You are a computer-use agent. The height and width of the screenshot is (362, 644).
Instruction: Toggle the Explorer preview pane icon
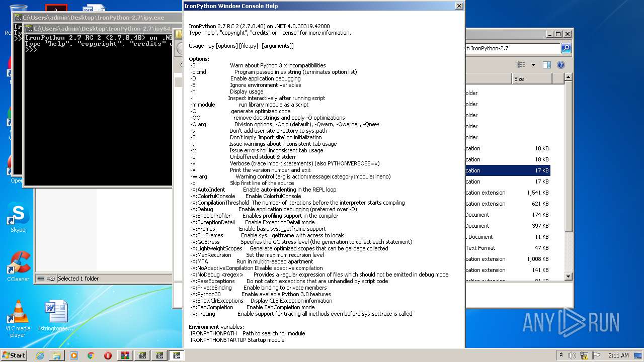tap(547, 65)
